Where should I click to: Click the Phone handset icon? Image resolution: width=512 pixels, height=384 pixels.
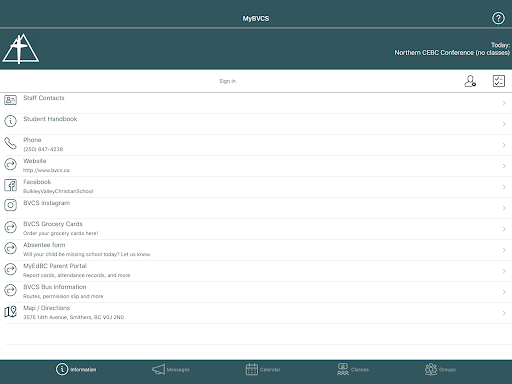(10, 143)
